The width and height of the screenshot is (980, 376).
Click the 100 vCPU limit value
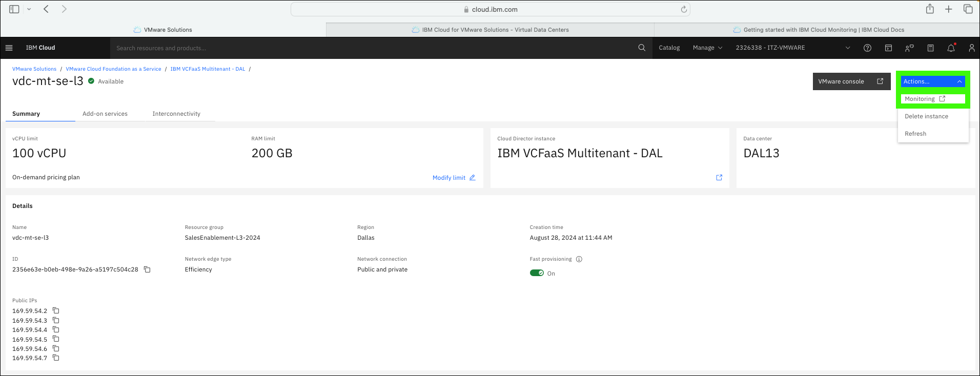click(x=39, y=153)
